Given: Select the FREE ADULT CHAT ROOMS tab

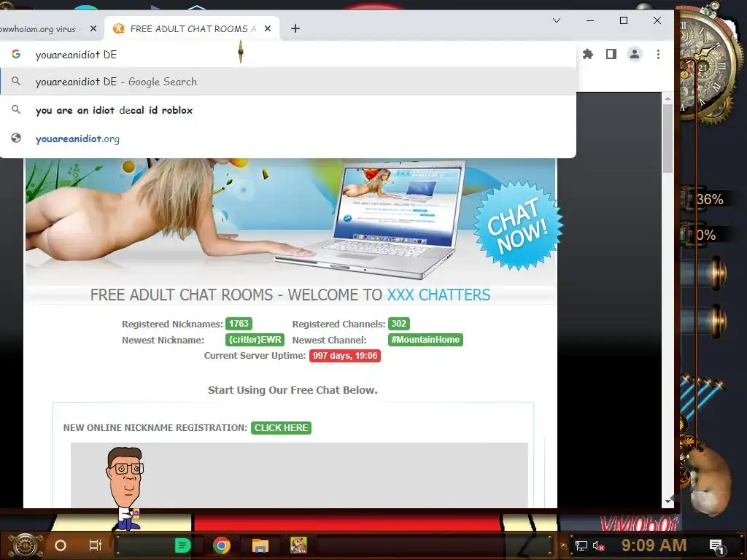Looking at the screenshot, I should (190, 29).
